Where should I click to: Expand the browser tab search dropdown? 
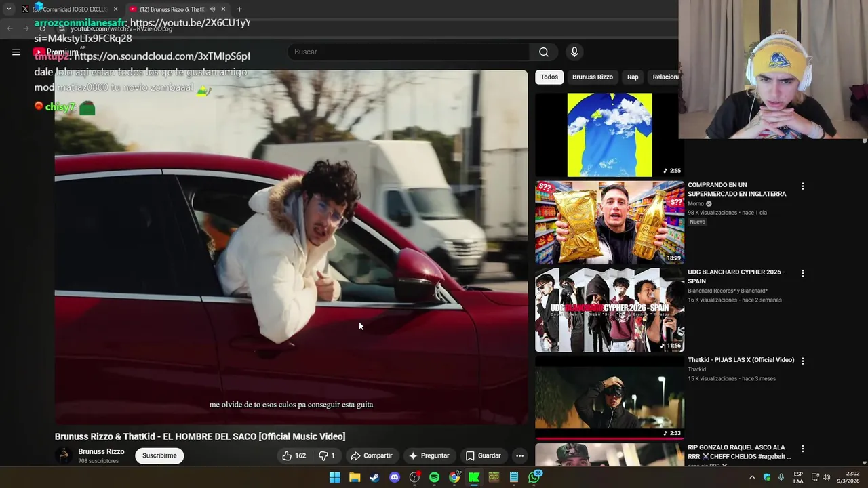(x=9, y=9)
